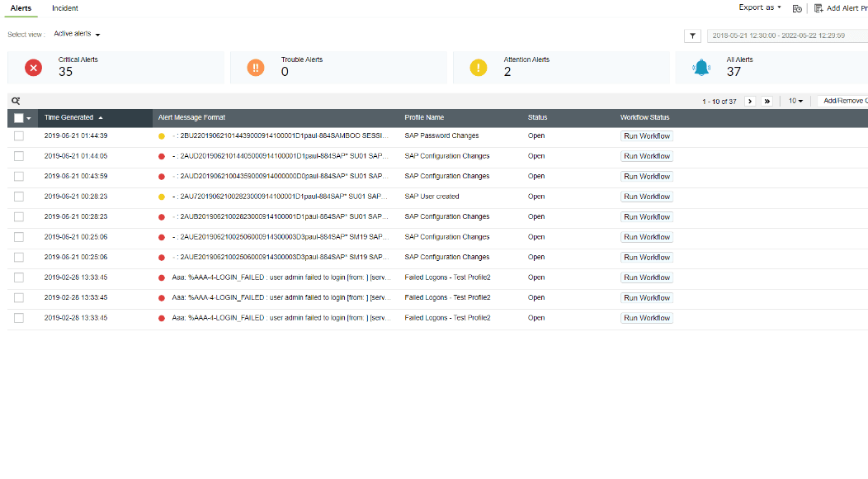This screenshot has width=868, height=479.
Task: Click All Alerts count 37
Action: coord(734,72)
